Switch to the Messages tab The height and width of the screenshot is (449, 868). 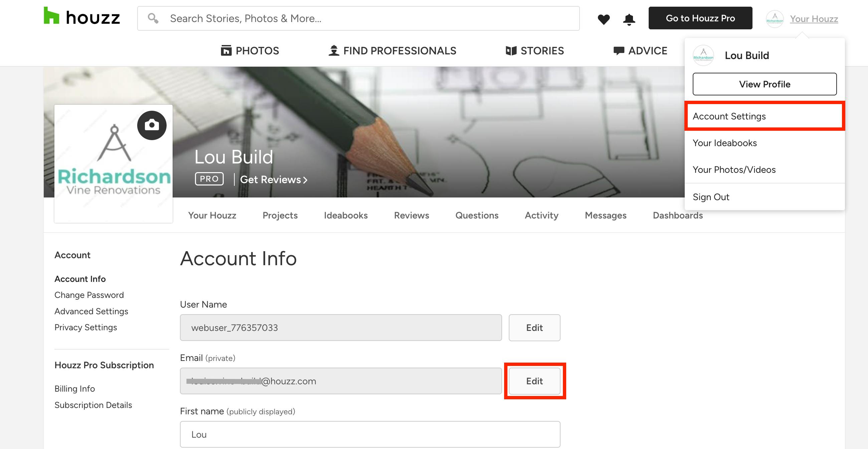pyautogui.click(x=606, y=215)
